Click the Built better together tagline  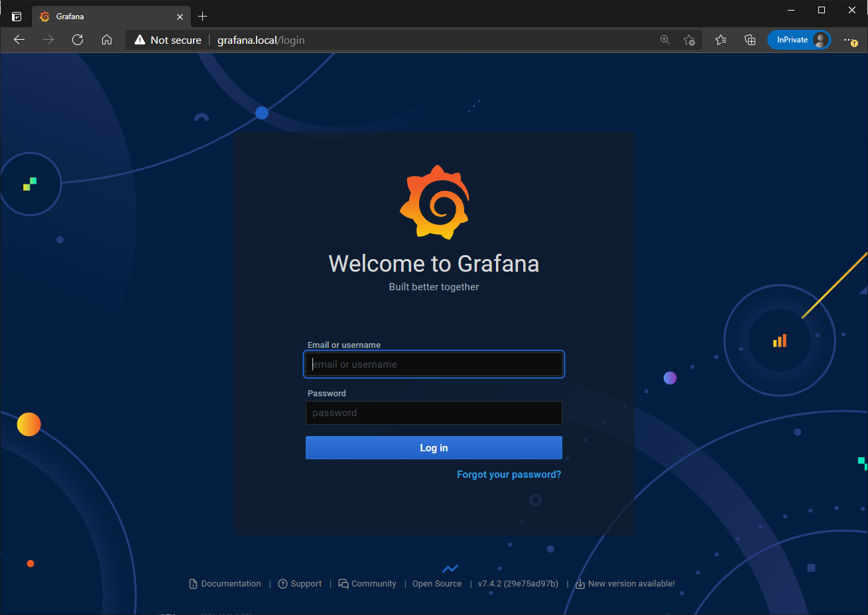(x=434, y=287)
